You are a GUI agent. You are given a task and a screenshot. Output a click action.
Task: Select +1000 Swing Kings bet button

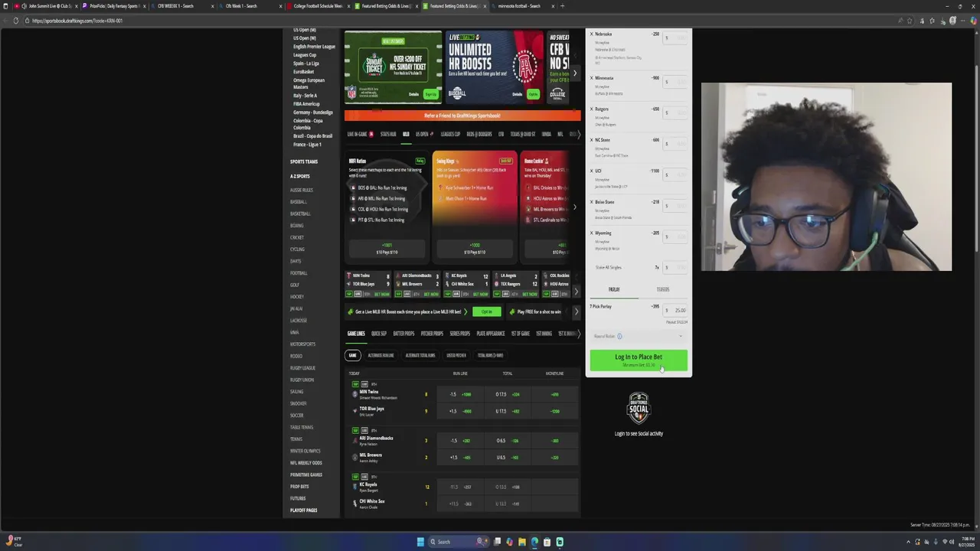(475, 249)
